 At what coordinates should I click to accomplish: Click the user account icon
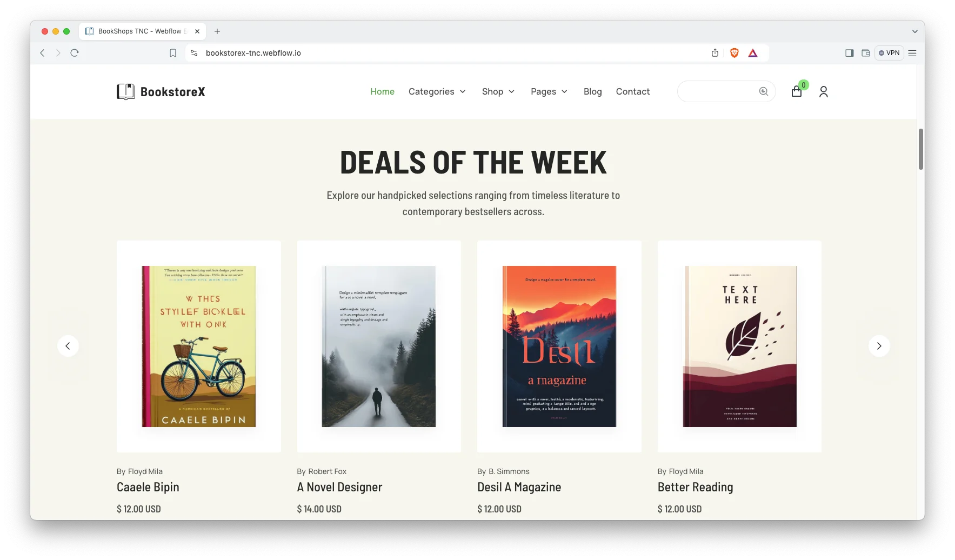[x=824, y=92]
